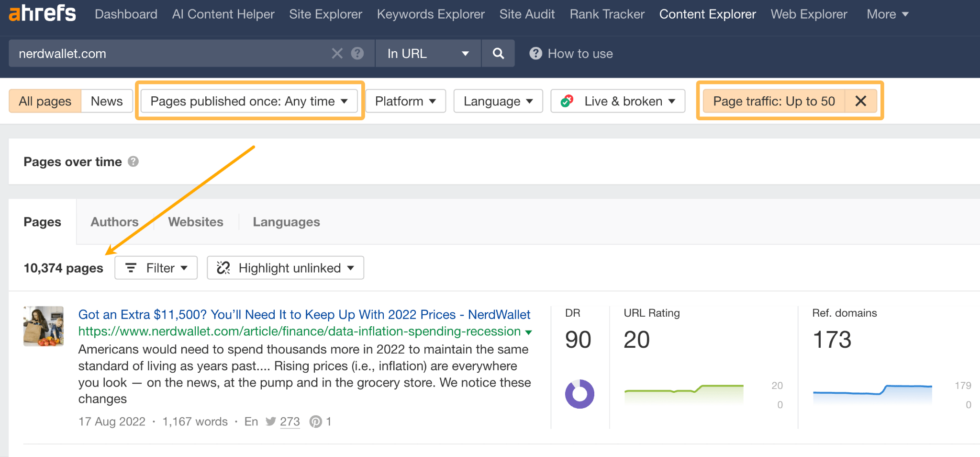Remove the "Page traffic: Up to 50" filter
Viewport: 980px width, 457px height.
pyautogui.click(x=861, y=101)
